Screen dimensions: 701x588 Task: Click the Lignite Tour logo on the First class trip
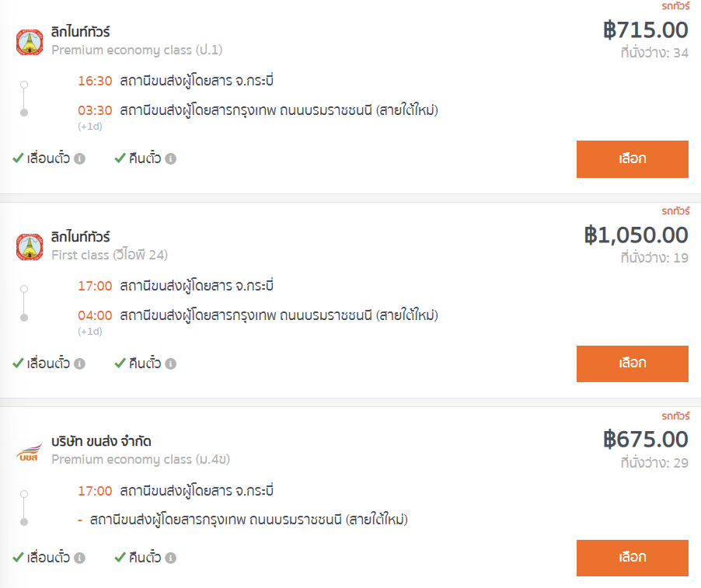click(30, 247)
